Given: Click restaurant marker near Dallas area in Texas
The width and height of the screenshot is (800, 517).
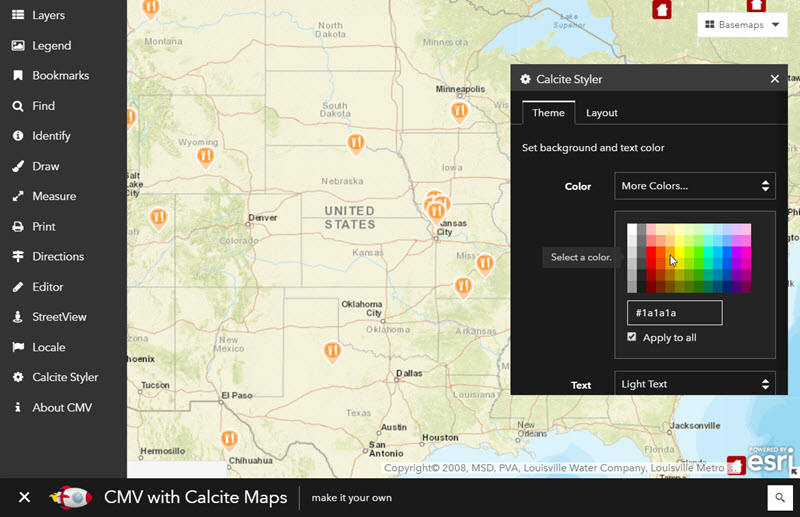Looking at the screenshot, I should tap(333, 351).
